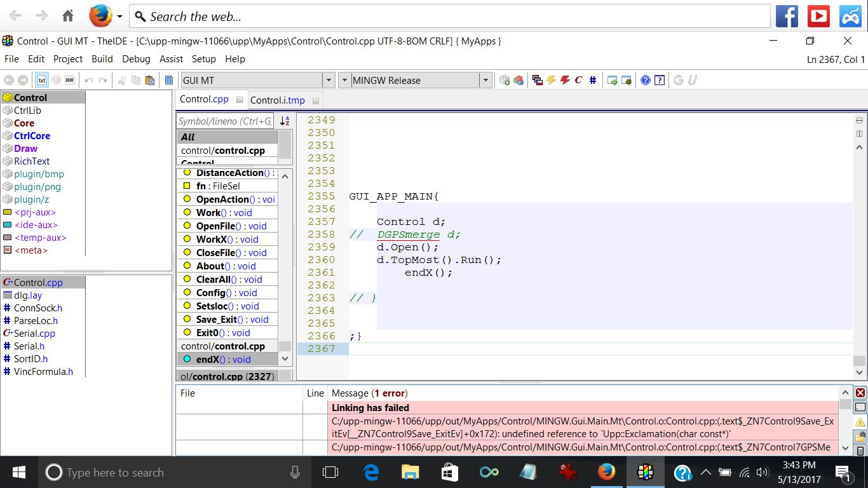Viewport: 868px width, 488px height.
Task: Click the blue question mark help icon
Action: [646, 80]
